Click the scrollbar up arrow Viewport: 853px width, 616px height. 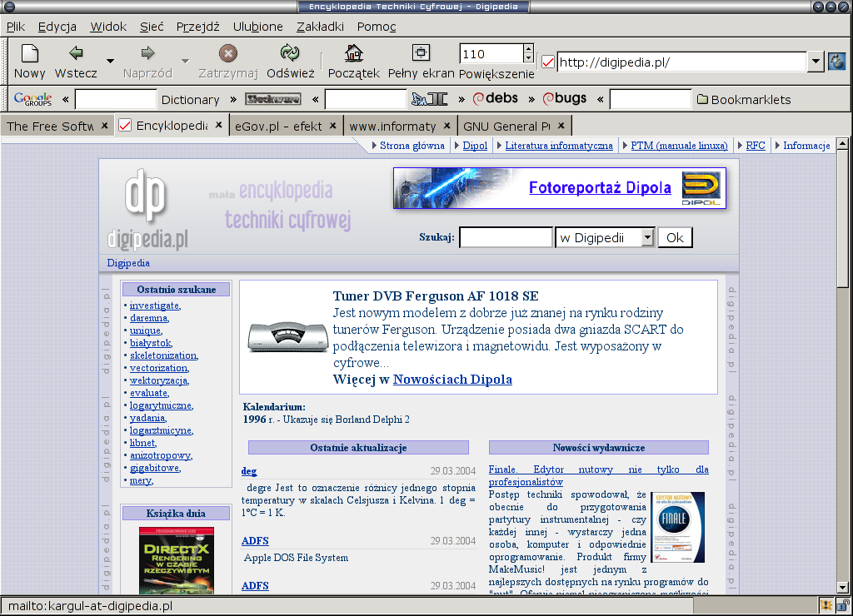pyautogui.click(x=843, y=144)
